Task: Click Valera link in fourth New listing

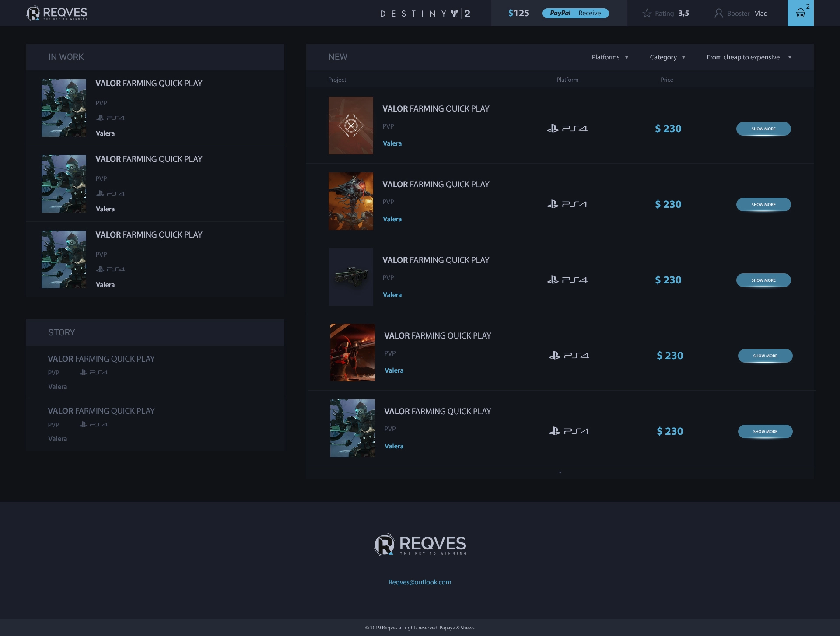Action: 394,370
